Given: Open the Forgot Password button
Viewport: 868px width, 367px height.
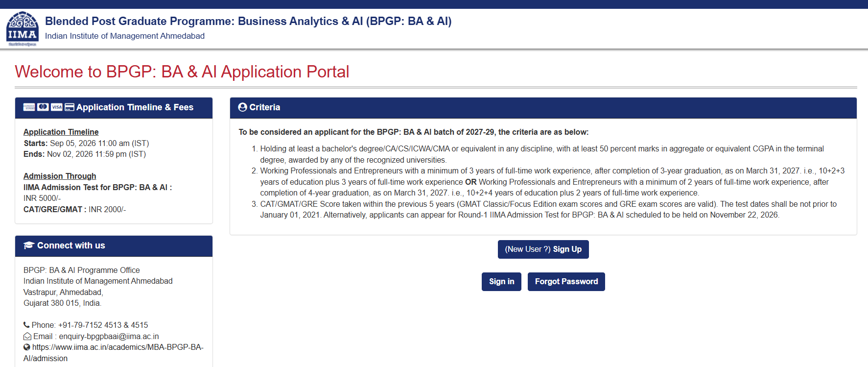Looking at the screenshot, I should pyautogui.click(x=566, y=282).
